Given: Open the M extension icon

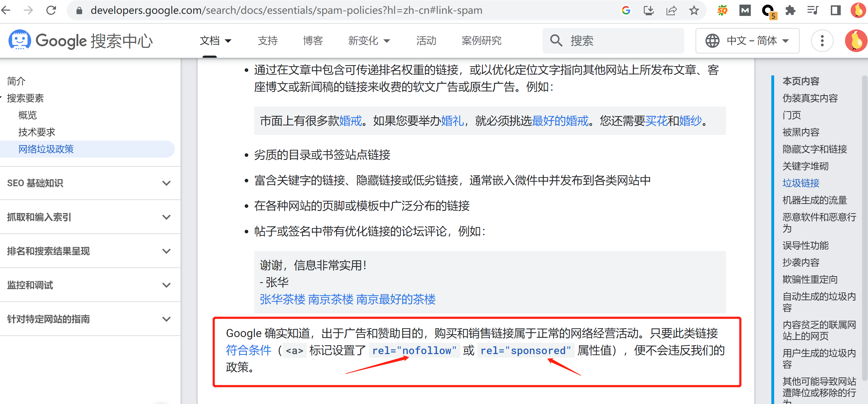Looking at the screenshot, I should 745,11.
